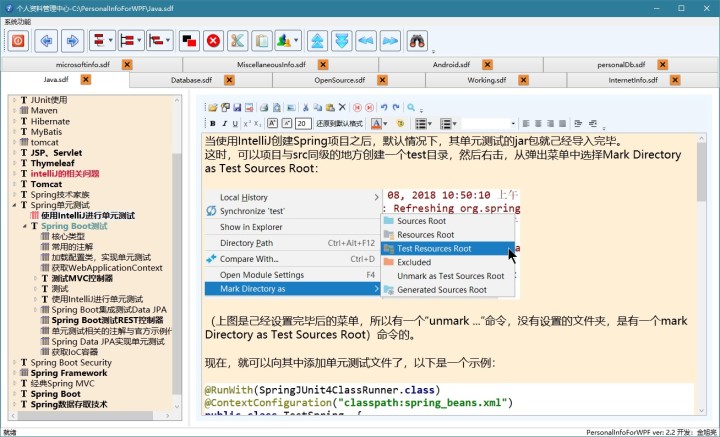Collapse the Spring单元测试 tree node

click(x=13, y=205)
